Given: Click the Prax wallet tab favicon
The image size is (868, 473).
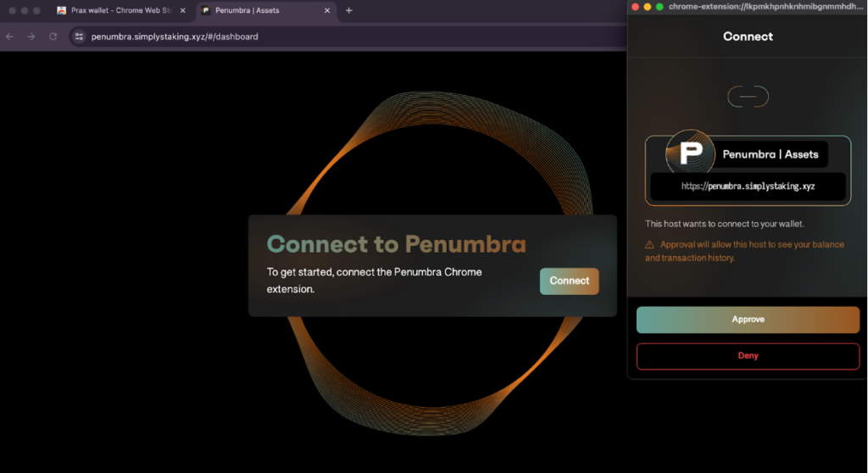Looking at the screenshot, I should (x=62, y=10).
